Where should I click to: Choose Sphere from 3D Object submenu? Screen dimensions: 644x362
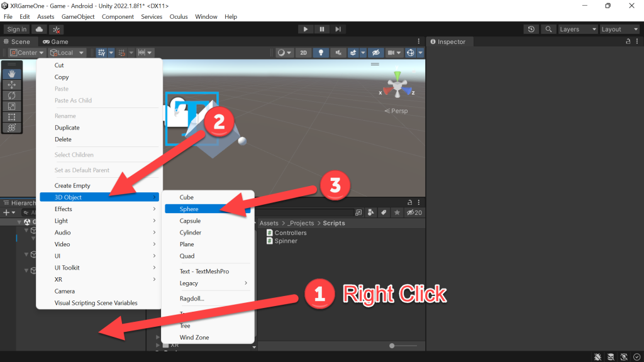[208, 209]
